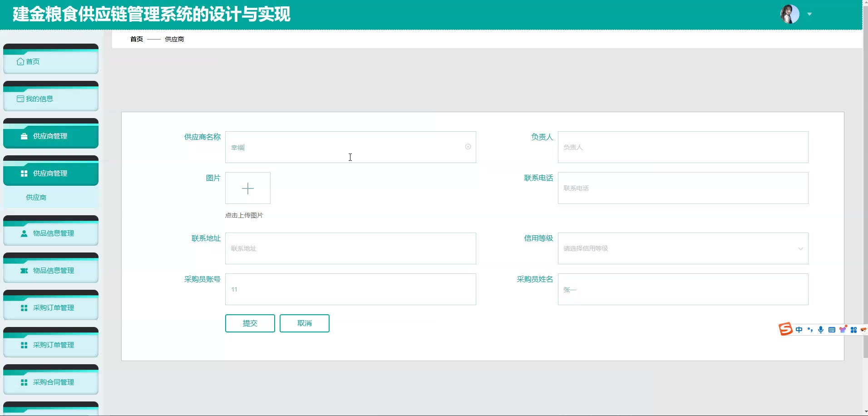Click the 取消 cancel button

304,323
